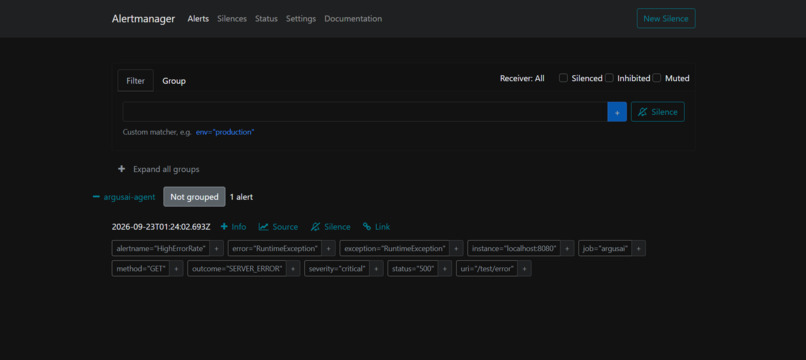Click the plus icon beside job="argusai"
The height and width of the screenshot is (360, 806).
tap(639, 248)
